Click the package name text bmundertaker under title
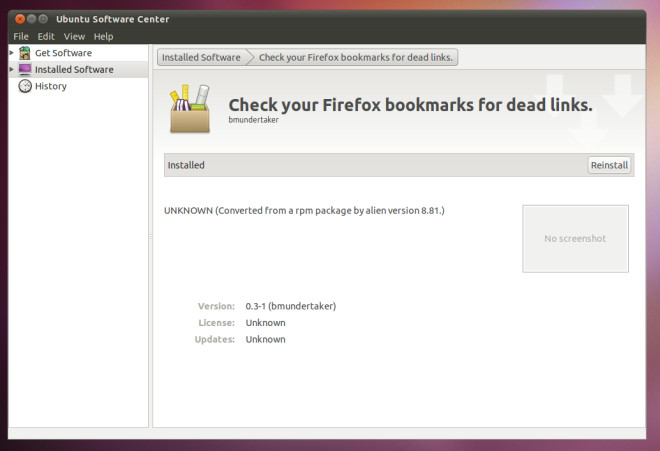This screenshot has height=451, width=660. point(253,120)
